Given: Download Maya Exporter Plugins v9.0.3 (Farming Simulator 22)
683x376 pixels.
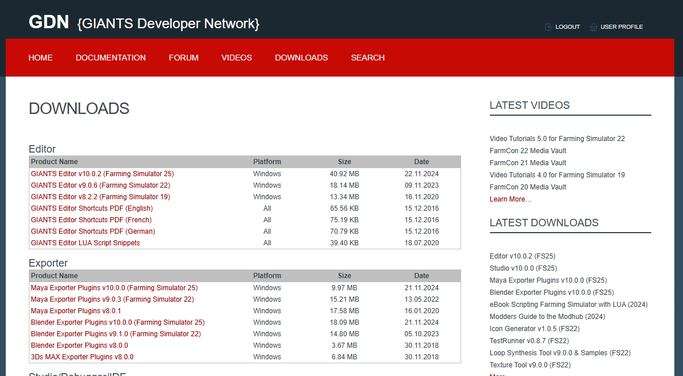Looking at the screenshot, I should [x=112, y=299].
